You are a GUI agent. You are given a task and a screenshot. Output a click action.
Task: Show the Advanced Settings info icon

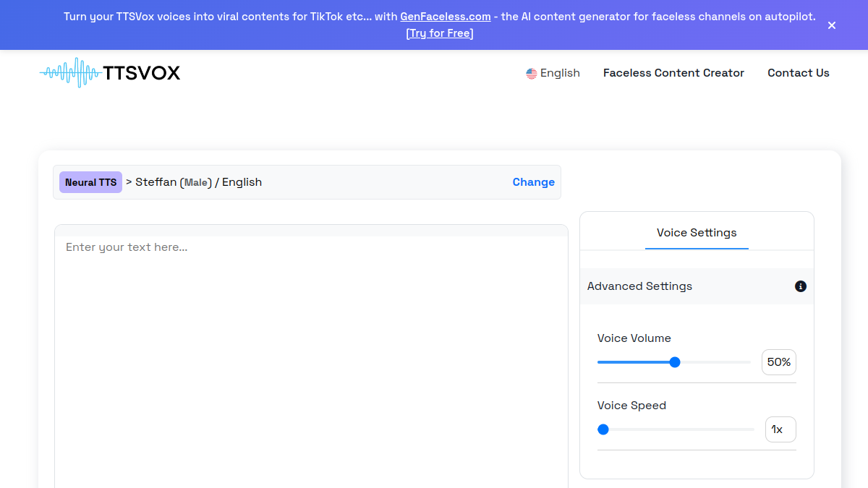tap(801, 286)
